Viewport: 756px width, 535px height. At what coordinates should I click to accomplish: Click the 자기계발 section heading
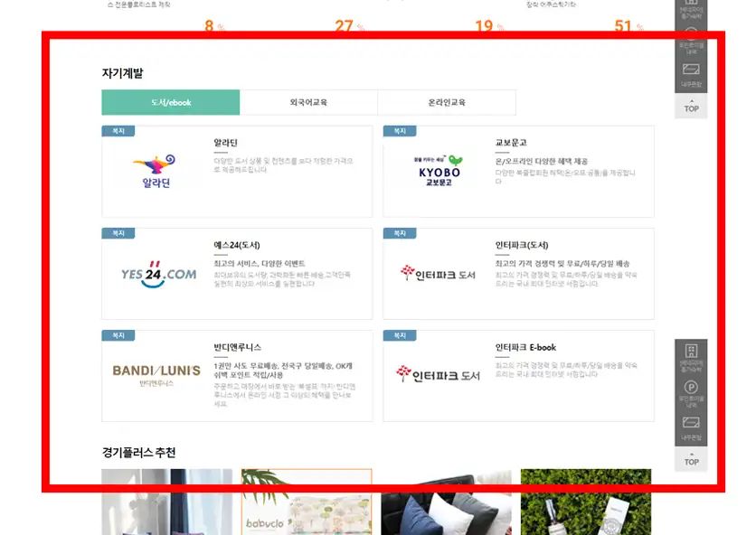click(x=122, y=73)
